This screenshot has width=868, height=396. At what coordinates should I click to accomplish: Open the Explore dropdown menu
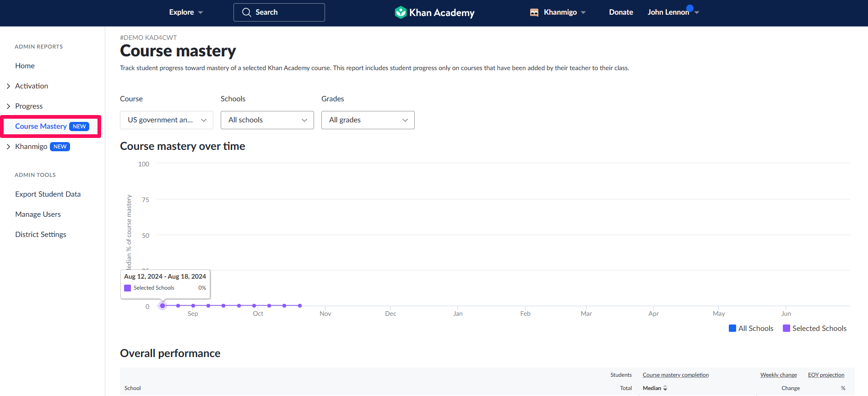(x=186, y=12)
